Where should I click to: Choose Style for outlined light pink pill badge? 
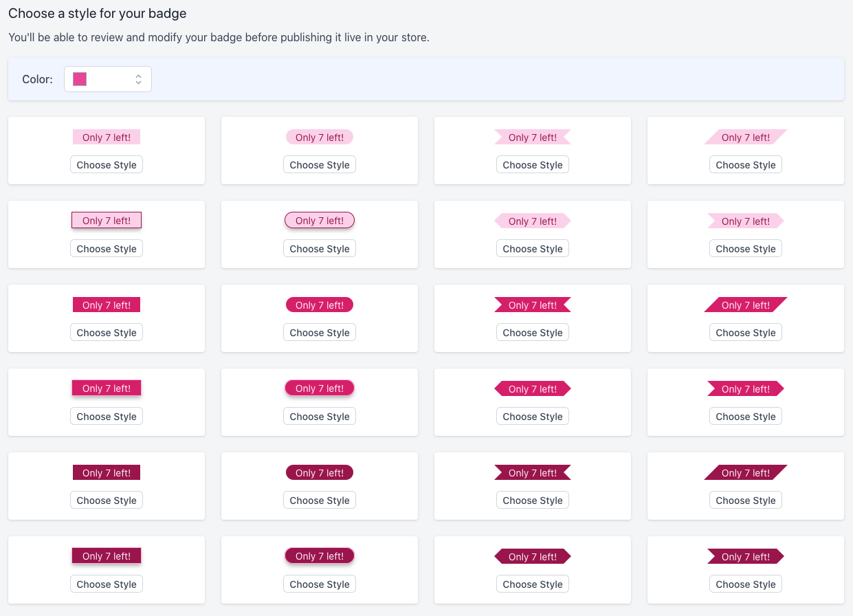click(320, 249)
